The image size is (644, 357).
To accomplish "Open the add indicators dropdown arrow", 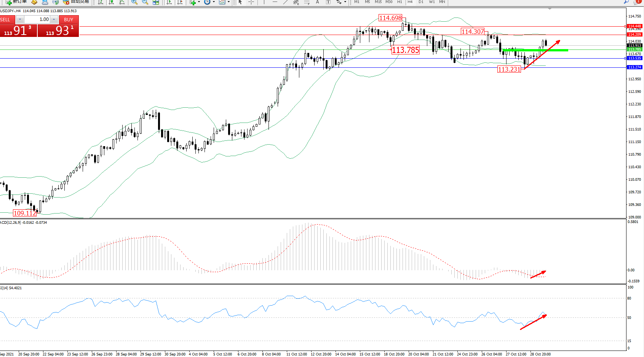I will click(199, 2).
